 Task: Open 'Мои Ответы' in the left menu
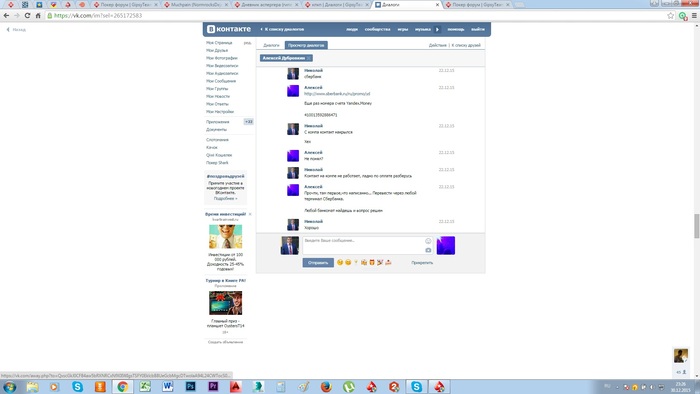tap(217, 104)
